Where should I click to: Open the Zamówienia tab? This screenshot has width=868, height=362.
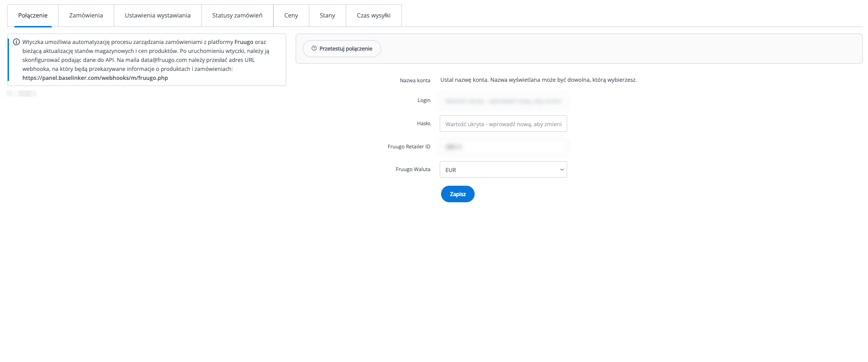tap(86, 16)
